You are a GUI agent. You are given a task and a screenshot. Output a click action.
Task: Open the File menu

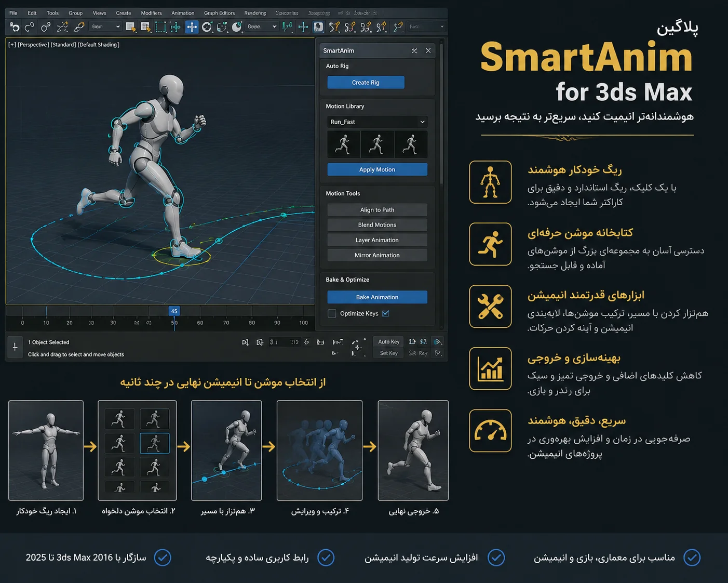click(14, 13)
